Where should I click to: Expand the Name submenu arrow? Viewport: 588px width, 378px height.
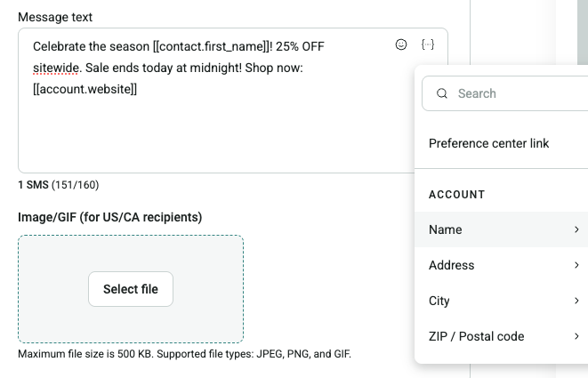point(576,229)
